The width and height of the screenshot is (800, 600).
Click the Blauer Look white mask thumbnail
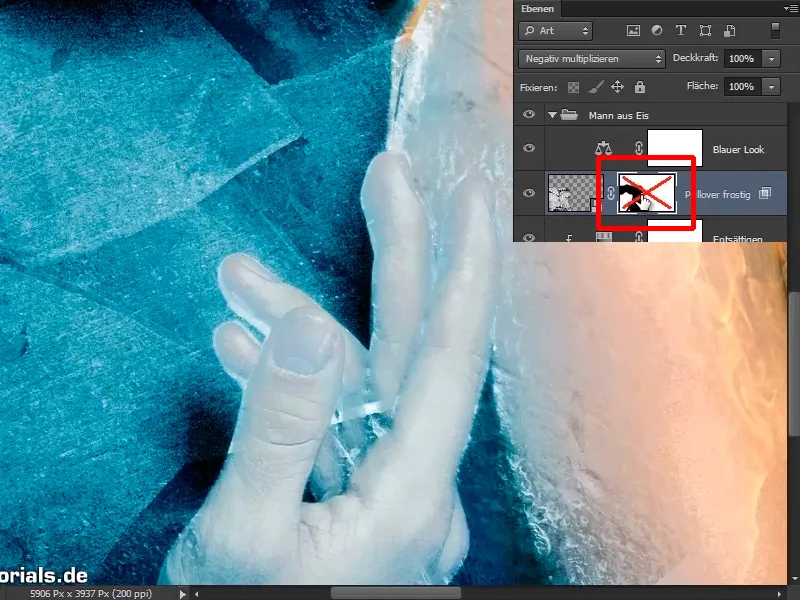tap(674, 148)
